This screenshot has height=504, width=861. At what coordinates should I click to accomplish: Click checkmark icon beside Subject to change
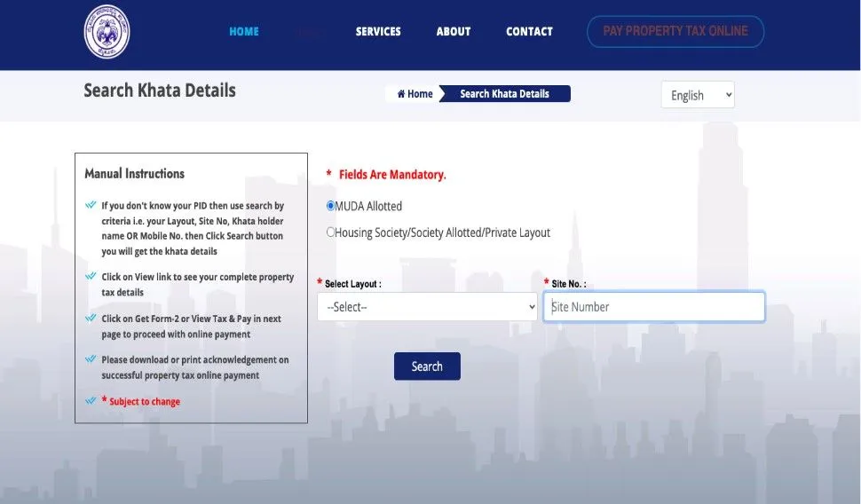tap(91, 401)
